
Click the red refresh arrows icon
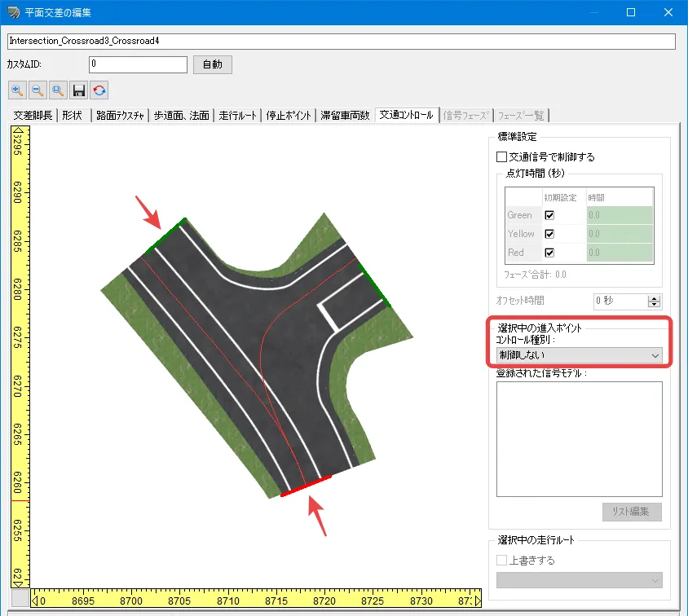[x=99, y=90]
